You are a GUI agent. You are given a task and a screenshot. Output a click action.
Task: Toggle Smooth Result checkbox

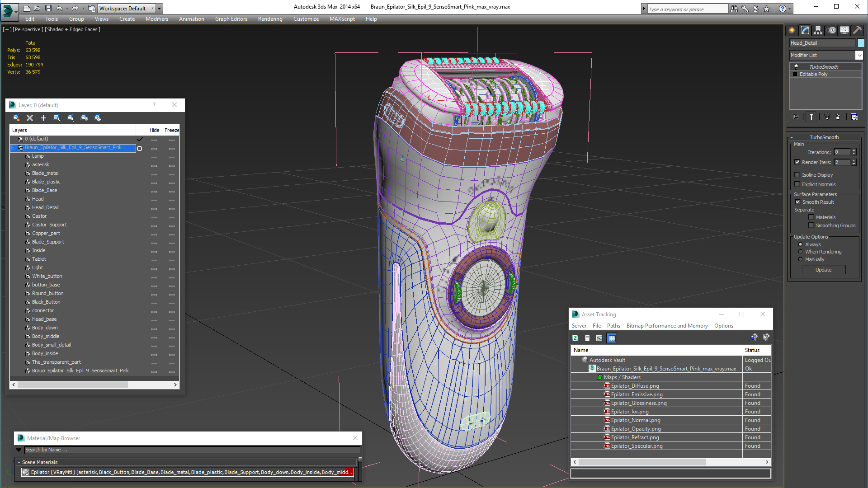click(797, 202)
